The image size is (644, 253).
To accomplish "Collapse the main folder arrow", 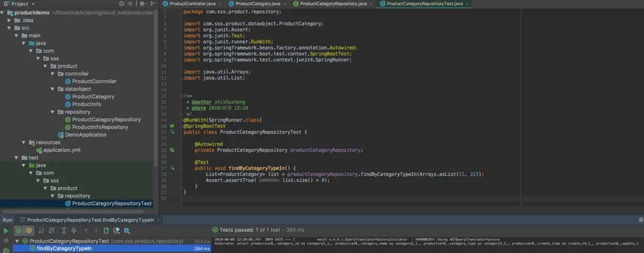I will tap(17, 35).
